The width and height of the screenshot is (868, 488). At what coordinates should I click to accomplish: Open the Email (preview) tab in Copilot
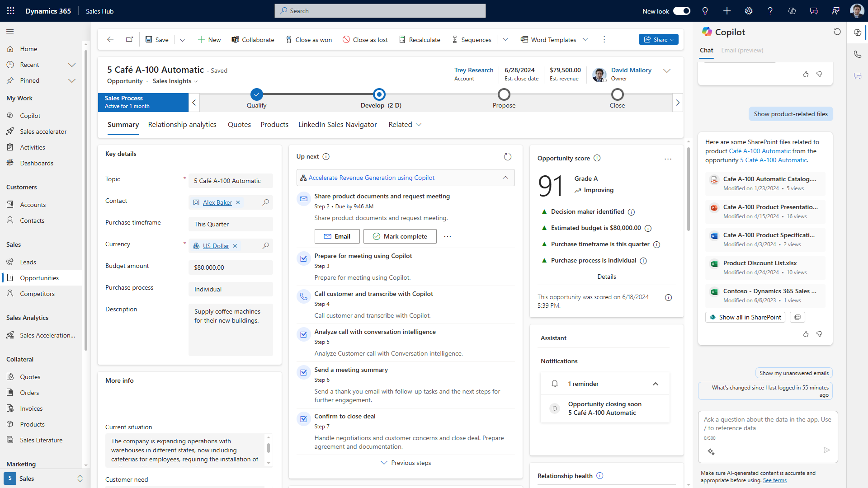pyautogui.click(x=742, y=50)
